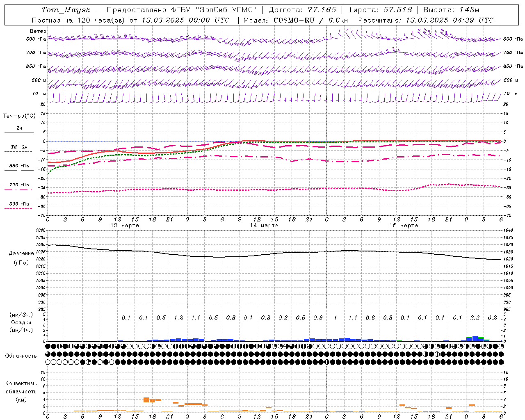The width and height of the screenshot is (525, 420).
Task: Click the 3-hour precipitation value 1.2
Action: 178,317
